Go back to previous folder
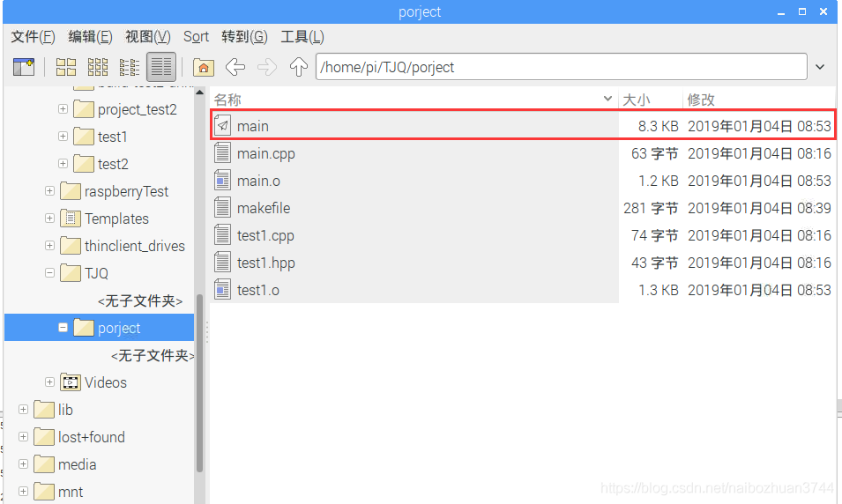 235,67
